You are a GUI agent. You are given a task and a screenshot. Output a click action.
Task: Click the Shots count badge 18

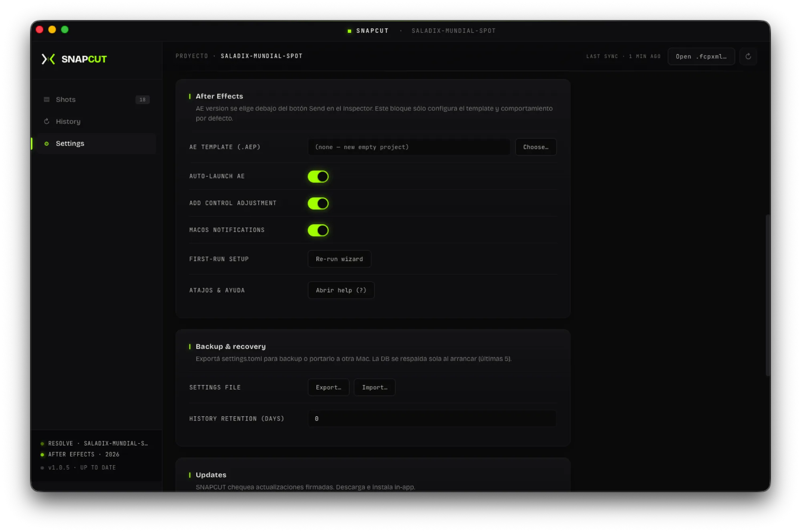tap(143, 100)
